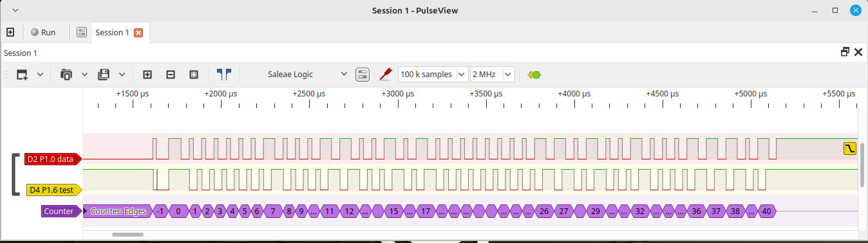Click the +4000 µs ruler mark
Viewport: 868px width, 243px height.
pos(574,93)
